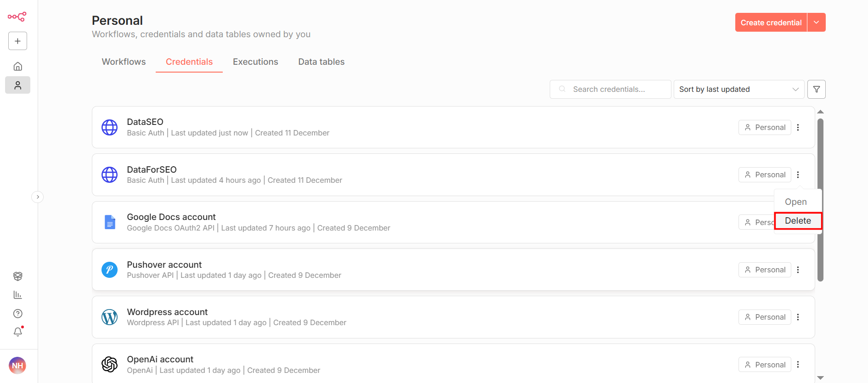
Task: Open the Help question mark icon
Action: [17, 314]
